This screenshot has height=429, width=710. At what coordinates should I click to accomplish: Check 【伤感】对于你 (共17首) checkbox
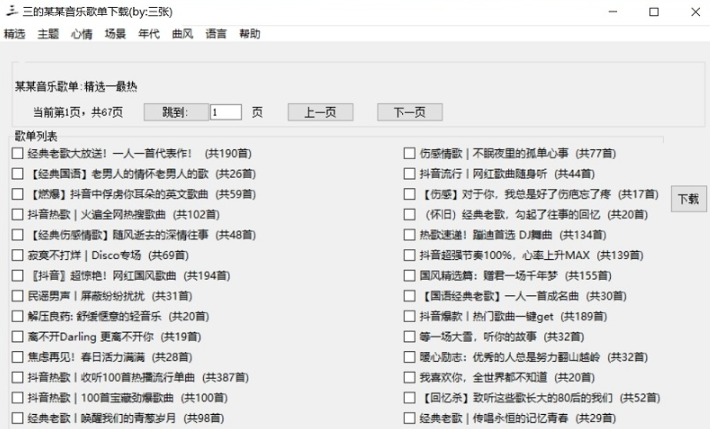[x=409, y=194]
